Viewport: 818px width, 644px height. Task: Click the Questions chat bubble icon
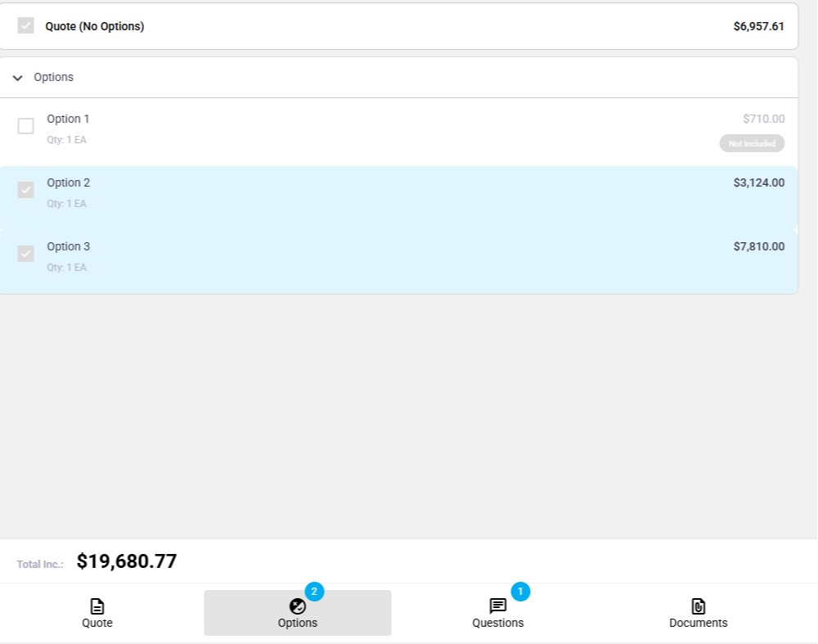(x=498, y=606)
